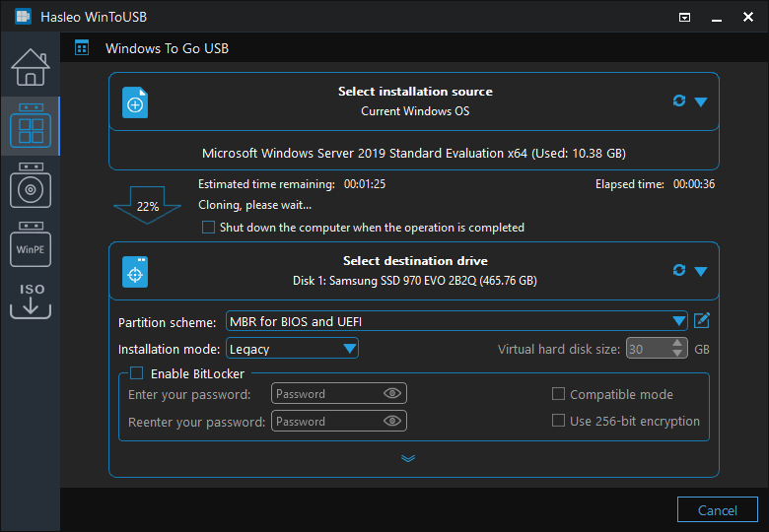Select Windows To Go USB sidebar icon
Screen dimensions: 769x532
[x=31, y=126]
